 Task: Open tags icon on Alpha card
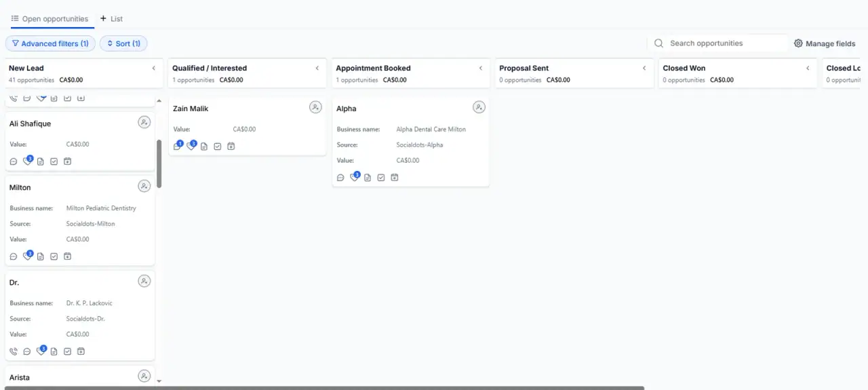(355, 177)
